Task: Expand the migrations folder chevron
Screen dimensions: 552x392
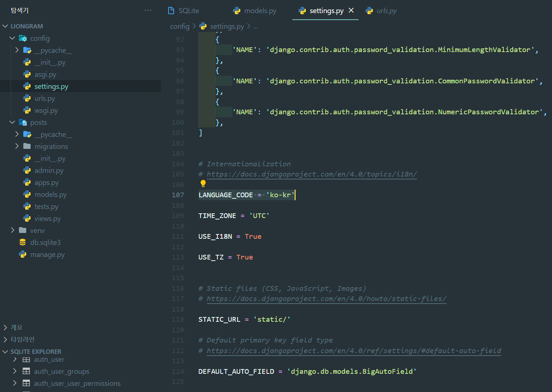Action: (x=17, y=146)
